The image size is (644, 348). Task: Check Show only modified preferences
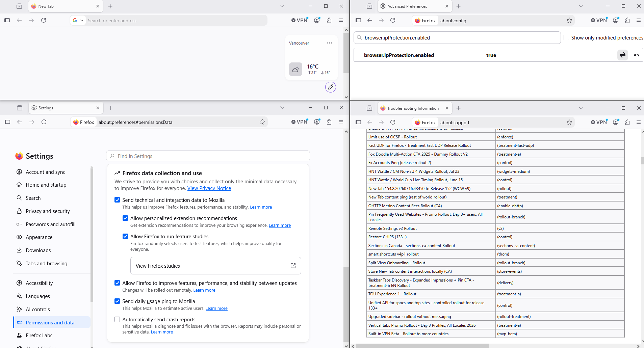click(x=566, y=37)
